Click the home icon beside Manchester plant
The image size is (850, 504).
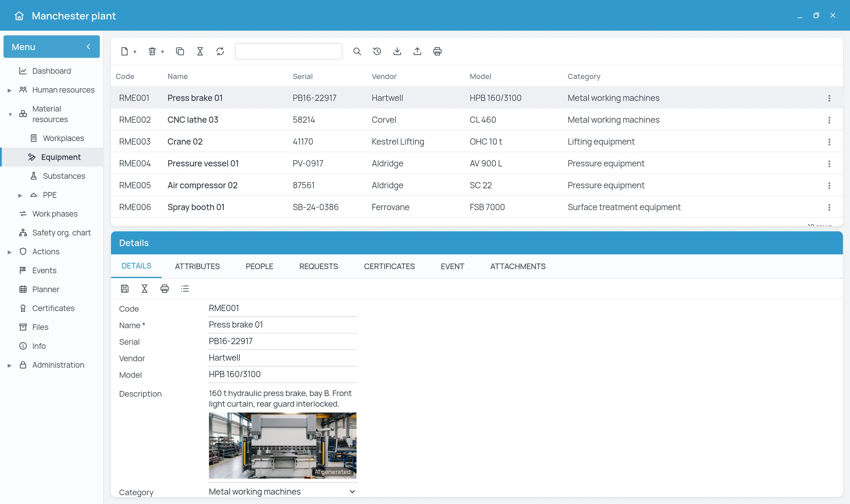click(19, 16)
